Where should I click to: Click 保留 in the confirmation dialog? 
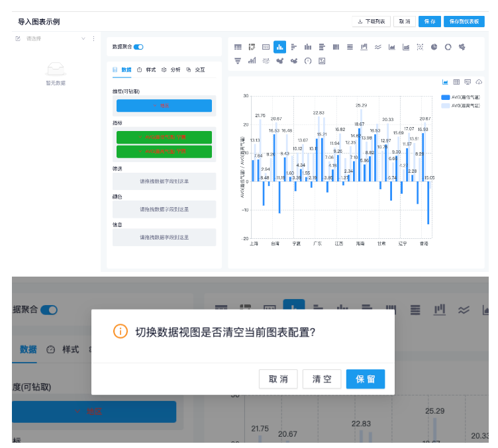click(365, 379)
